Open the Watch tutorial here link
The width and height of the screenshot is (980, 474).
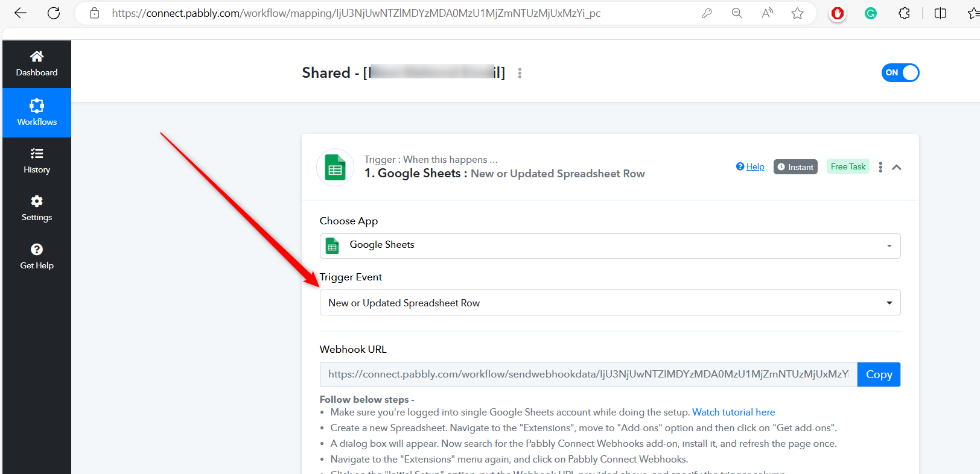click(733, 412)
